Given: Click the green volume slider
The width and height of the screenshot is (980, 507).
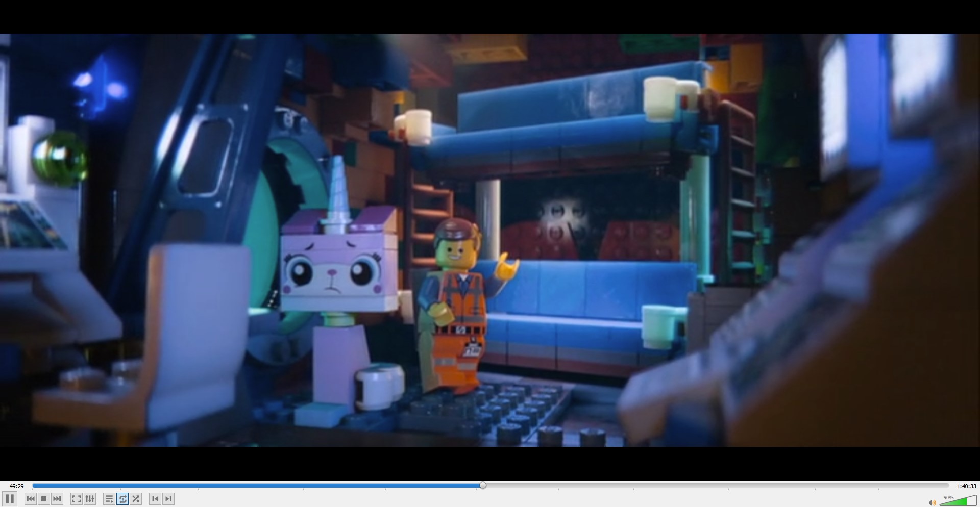Looking at the screenshot, I should click(x=958, y=500).
